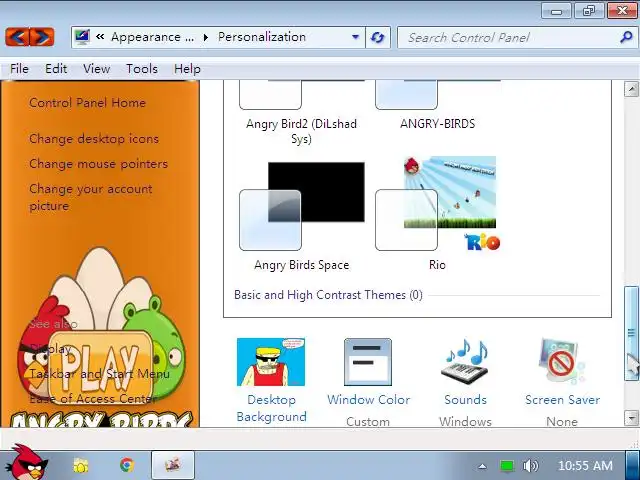Click the Personalization breadcrumb
The image size is (640, 480).
(262, 37)
